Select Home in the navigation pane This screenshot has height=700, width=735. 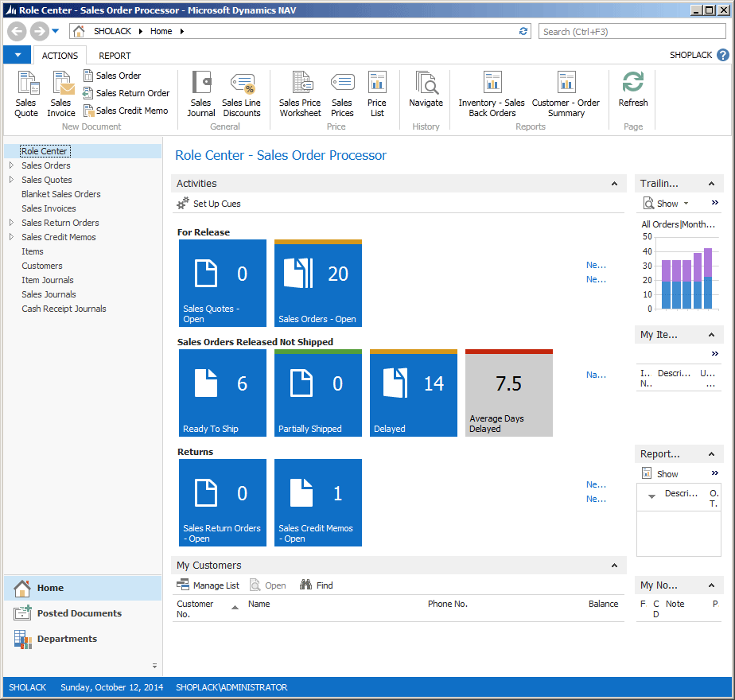click(83, 588)
